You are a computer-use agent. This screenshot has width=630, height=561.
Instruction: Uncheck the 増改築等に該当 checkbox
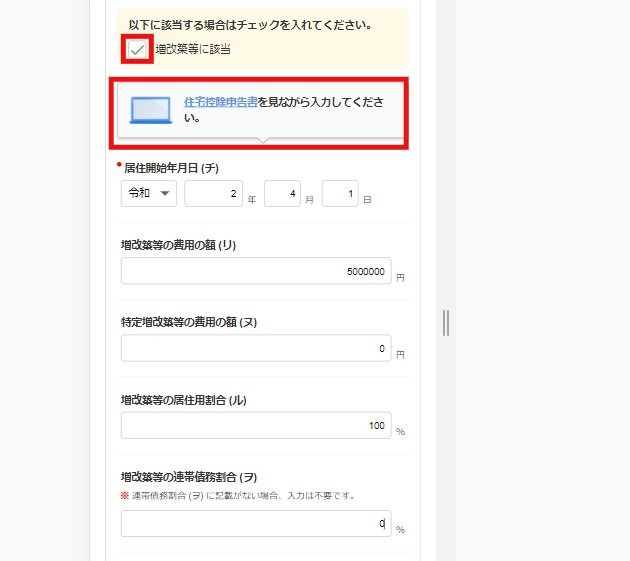137,49
